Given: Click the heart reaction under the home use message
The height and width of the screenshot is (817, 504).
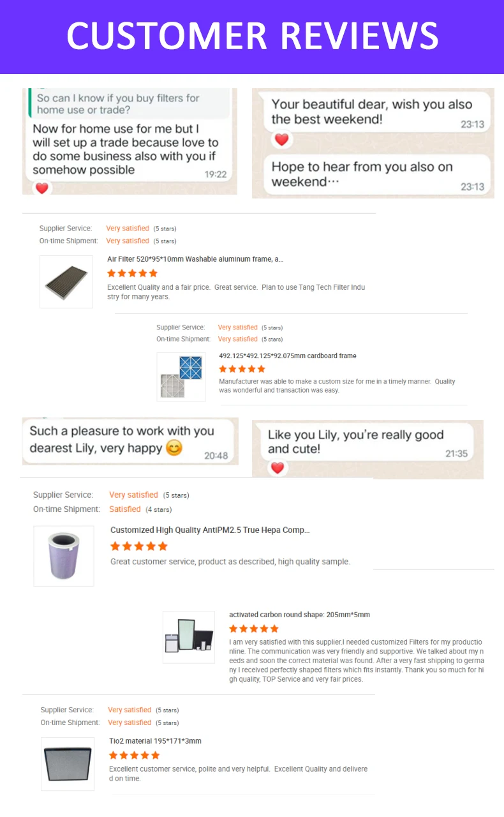Looking at the screenshot, I should coord(42,188).
